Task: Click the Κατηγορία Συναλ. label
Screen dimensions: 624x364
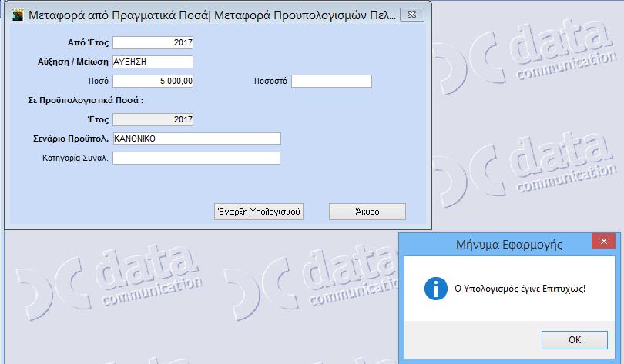Action: click(75, 159)
